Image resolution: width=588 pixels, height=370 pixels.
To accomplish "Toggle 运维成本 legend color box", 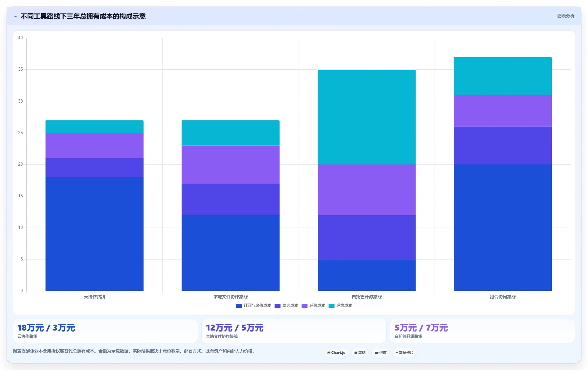I will (332, 306).
